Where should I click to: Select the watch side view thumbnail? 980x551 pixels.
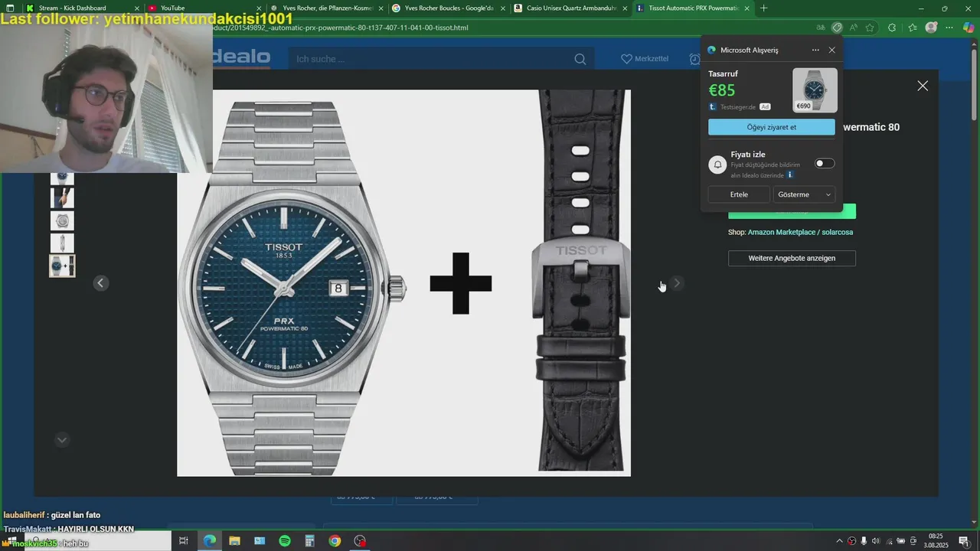tap(62, 243)
